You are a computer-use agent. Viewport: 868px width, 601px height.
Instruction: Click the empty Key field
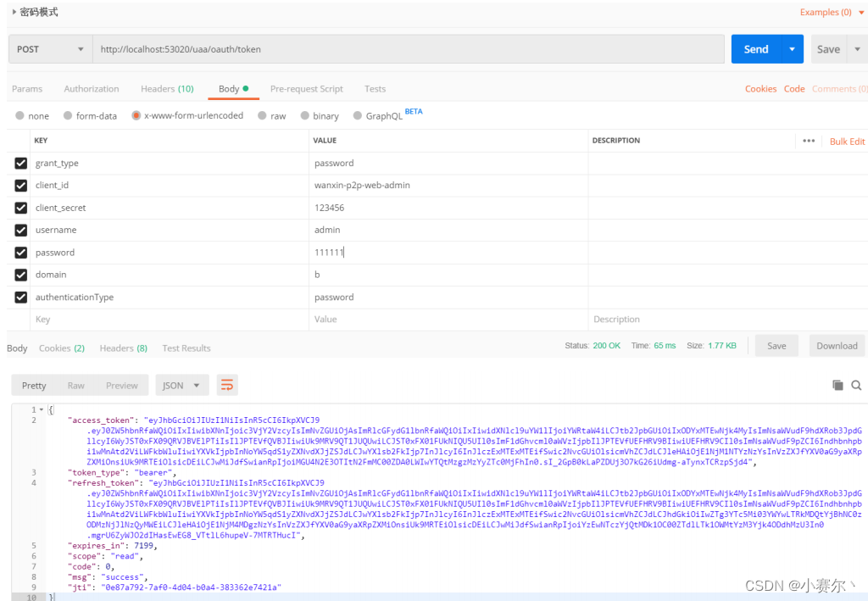pos(170,320)
